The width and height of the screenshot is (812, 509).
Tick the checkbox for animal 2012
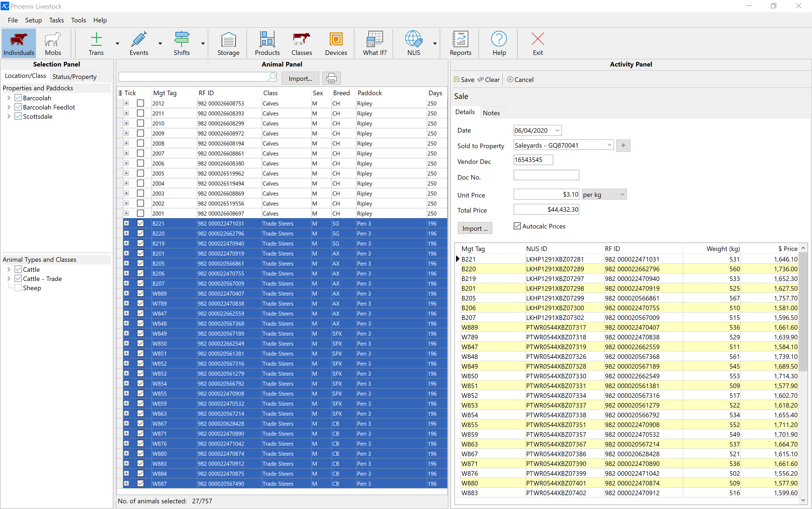pos(140,103)
